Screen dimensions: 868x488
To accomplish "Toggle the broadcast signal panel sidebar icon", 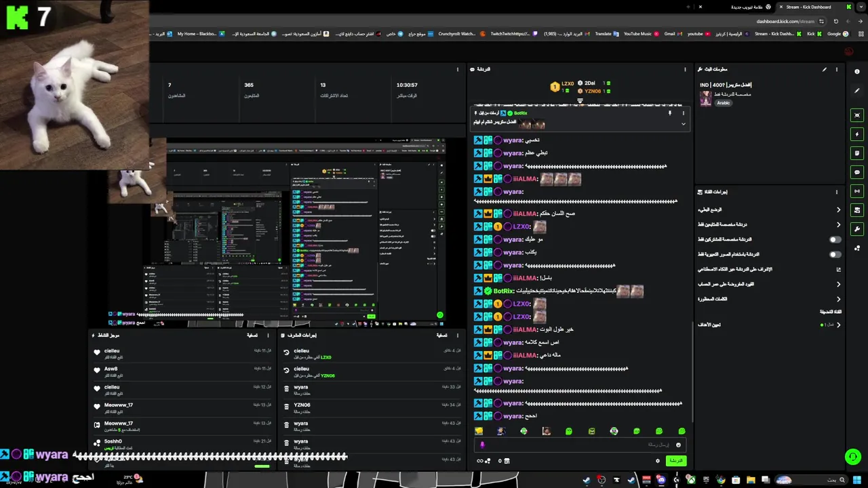I will (x=857, y=191).
